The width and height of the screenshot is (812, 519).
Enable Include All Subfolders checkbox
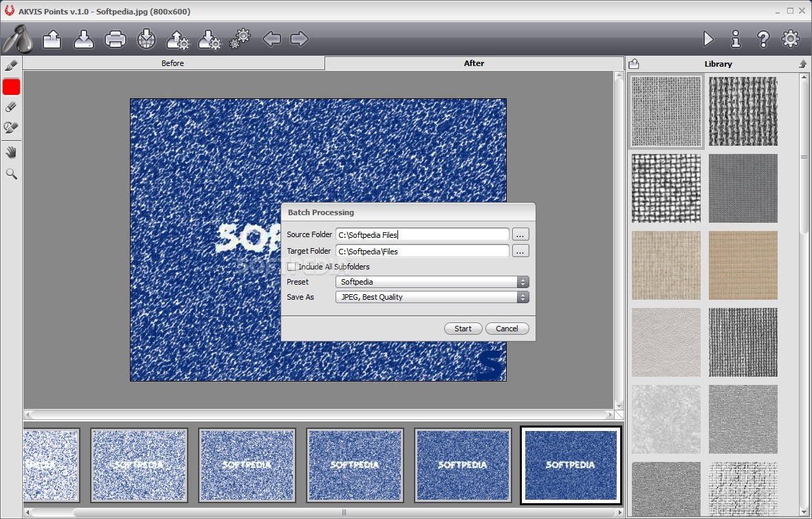[x=292, y=267]
